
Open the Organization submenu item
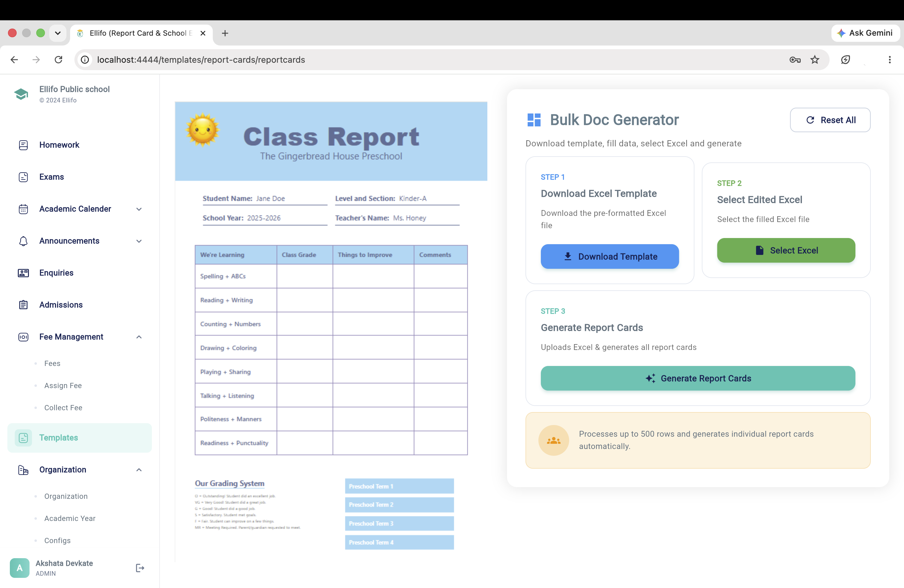click(66, 496)
